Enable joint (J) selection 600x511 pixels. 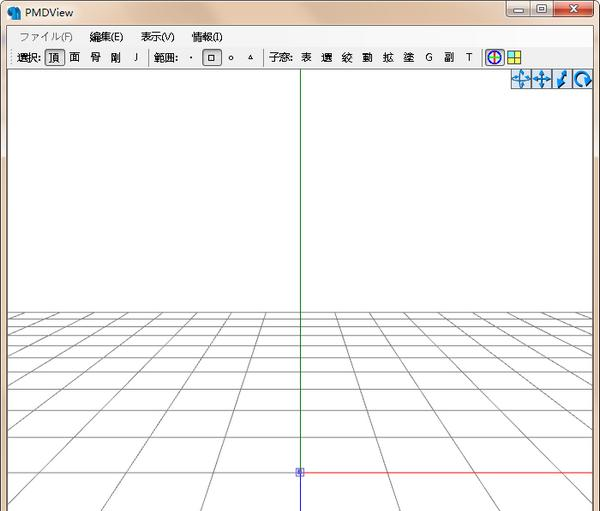(x=136, y=58)
